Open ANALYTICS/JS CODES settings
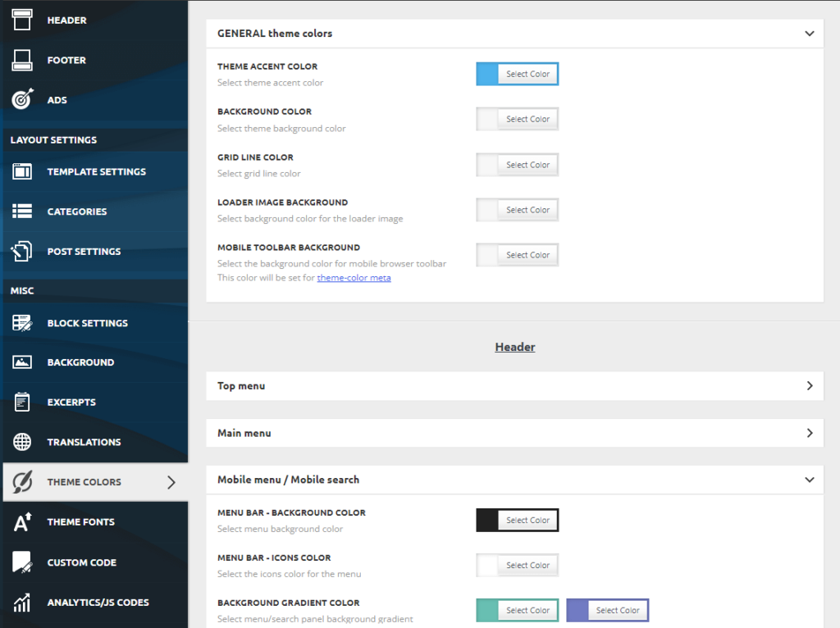This screenshot has height=628, width=840. (x=95, y=603)
